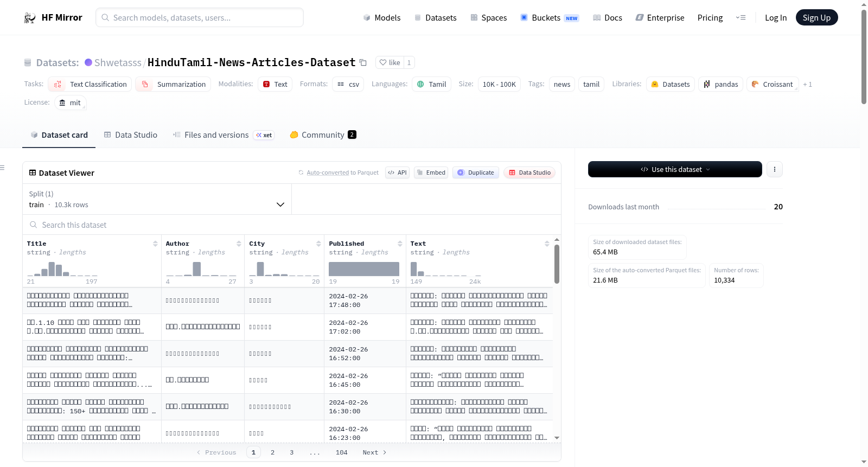This screenshot has height=467, width=868.
Task: Click the tamil tag
Action: [591, 84]
